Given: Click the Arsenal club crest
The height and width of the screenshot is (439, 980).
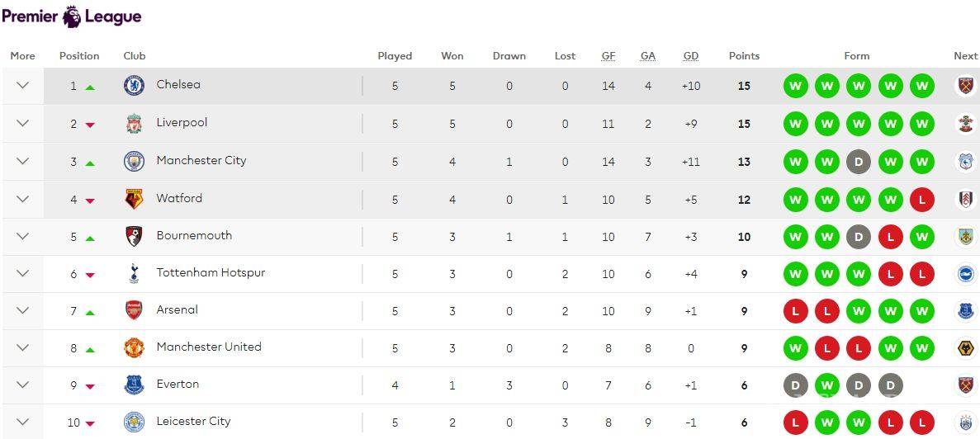Looking at the screenshot, I should click(x=134, y=310).
